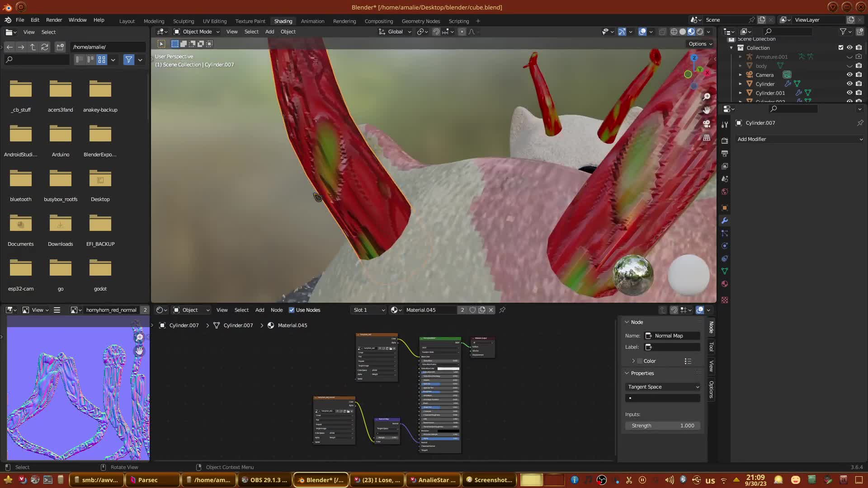This screenshot has width=868, height=488.
Task: Select the pan hand icon in viewport
Action: click(707, 110)
